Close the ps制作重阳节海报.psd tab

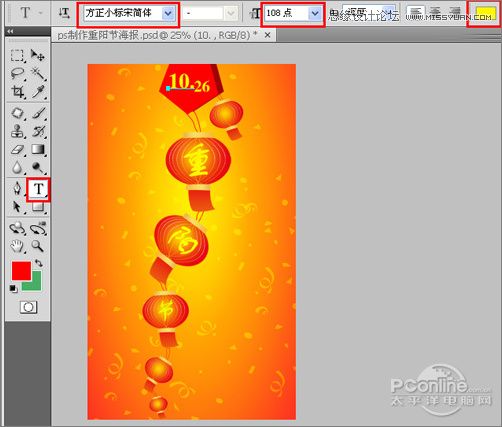(267, 35)
